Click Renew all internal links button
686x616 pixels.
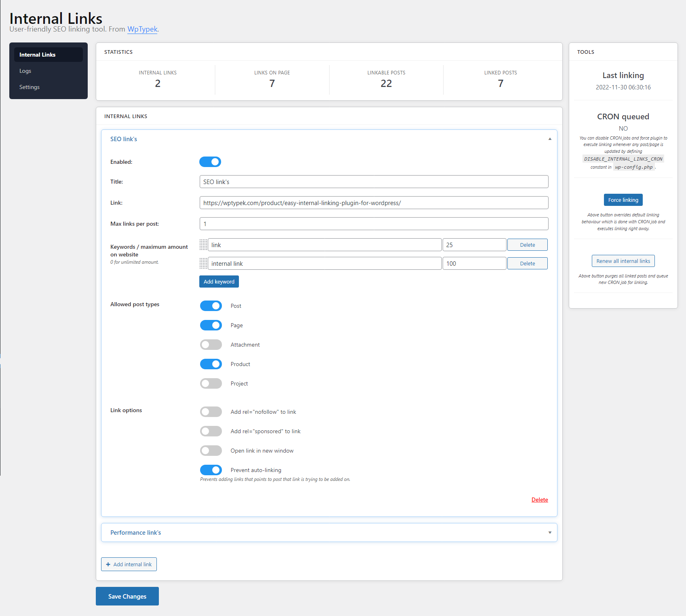pos(623,261)
